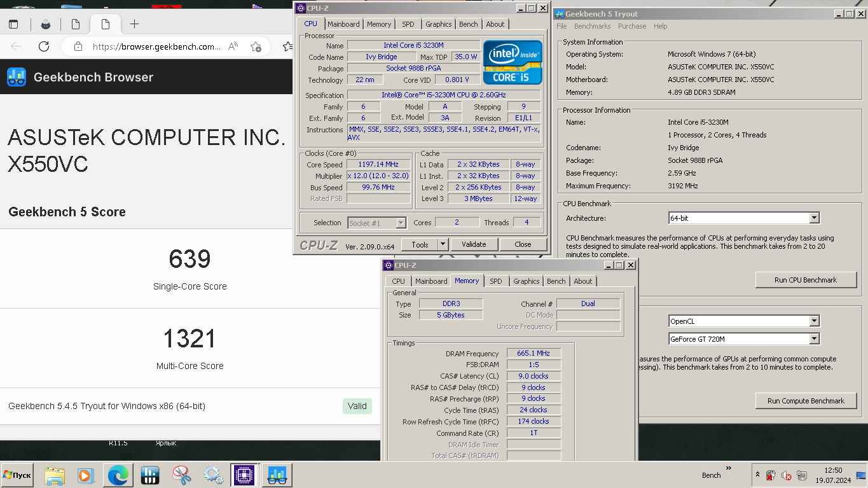
Task: Switch to CPU tab in lower CPU-Z
Action: (399, 281)
